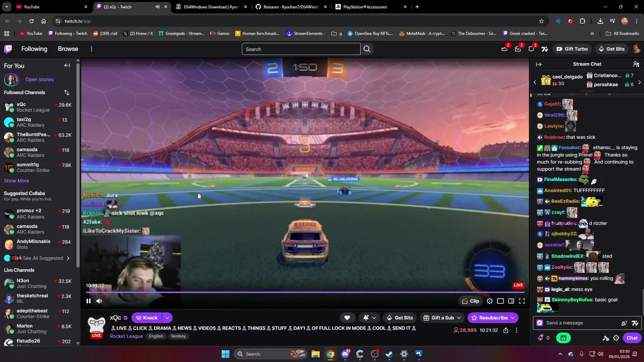Click Gift Turbo in top bar
Viewport: 644px width, 362px height.
[572, 49]
